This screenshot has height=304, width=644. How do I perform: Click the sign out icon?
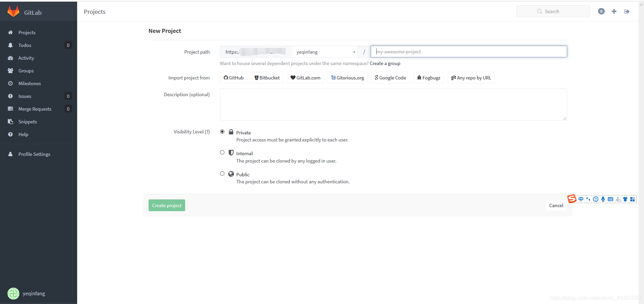pos(627,11)
